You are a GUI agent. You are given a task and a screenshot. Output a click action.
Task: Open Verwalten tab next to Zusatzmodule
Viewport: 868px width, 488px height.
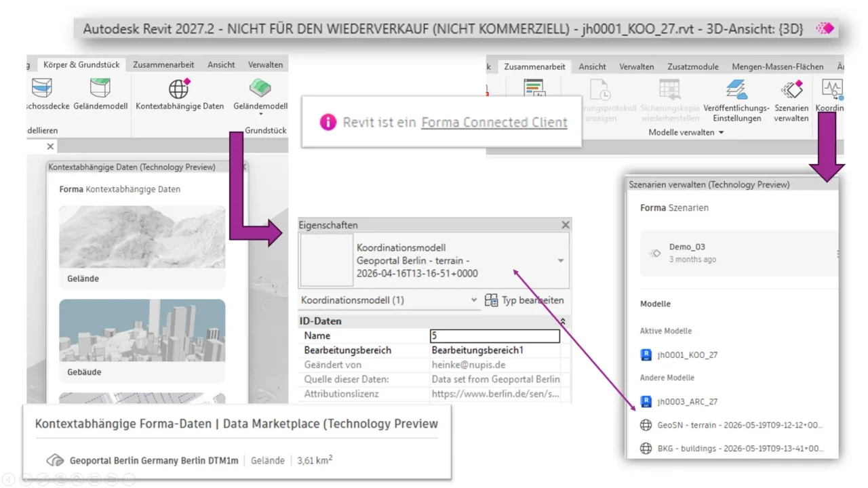[x=637, y=66]
